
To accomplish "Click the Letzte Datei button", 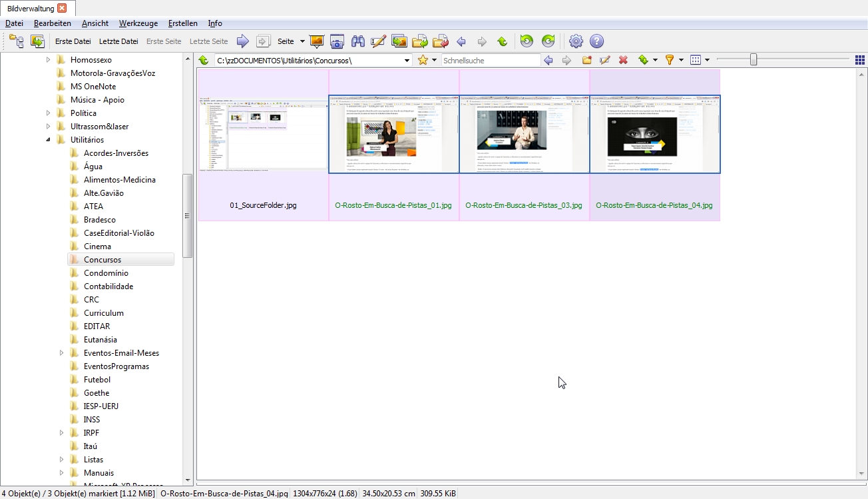I will pyautogui.click(x=118, y=41).
